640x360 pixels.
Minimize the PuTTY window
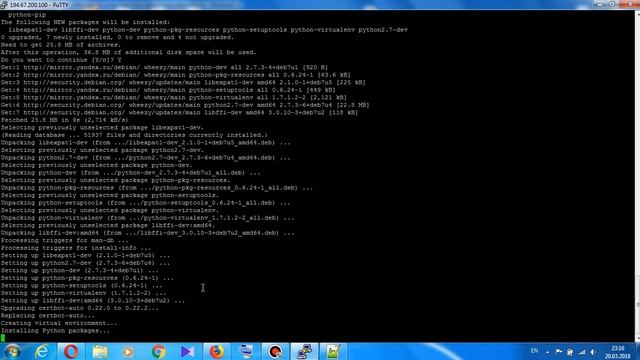[x=600, y=4]
